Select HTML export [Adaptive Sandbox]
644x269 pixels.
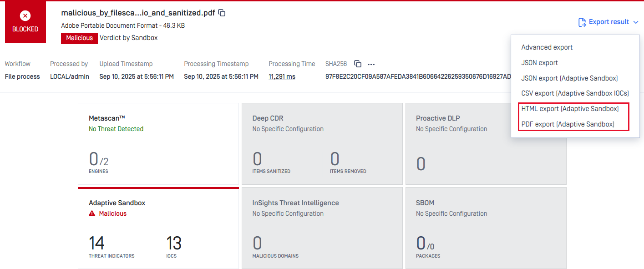570,109
